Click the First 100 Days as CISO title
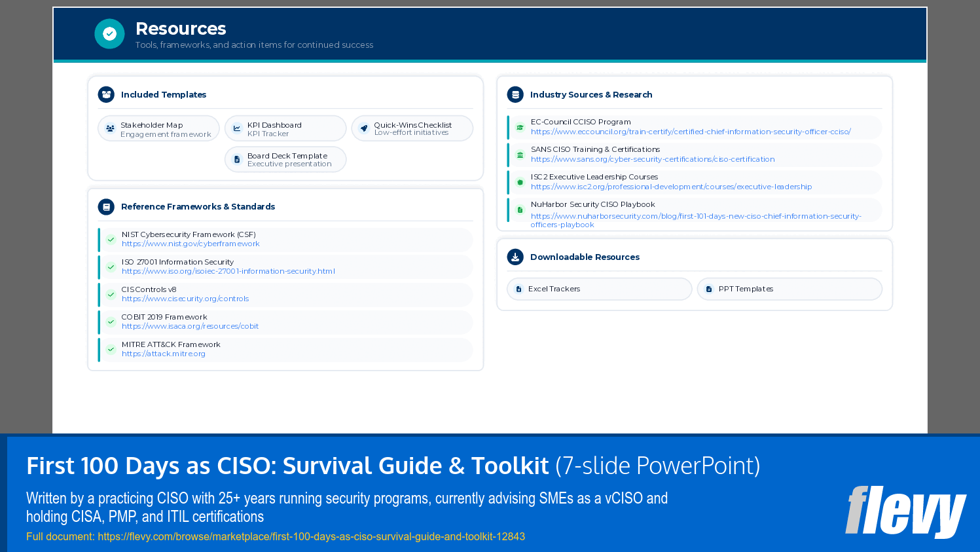Screen dimensions: 980x552 (393, 466)
